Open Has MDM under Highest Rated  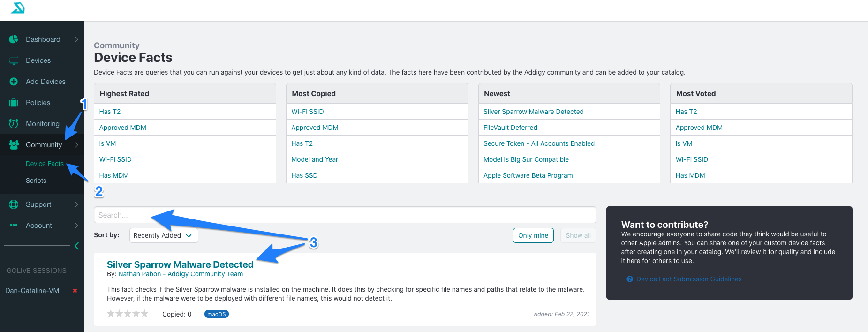click(114, 175)
